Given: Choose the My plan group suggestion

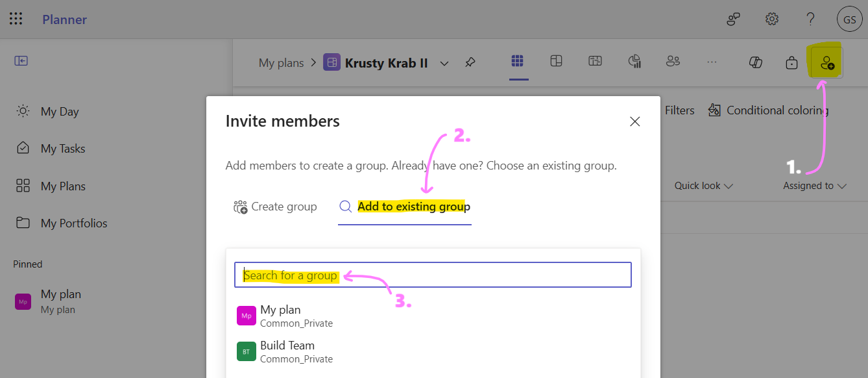Looking at the screenshot, I should coord(433,316).
